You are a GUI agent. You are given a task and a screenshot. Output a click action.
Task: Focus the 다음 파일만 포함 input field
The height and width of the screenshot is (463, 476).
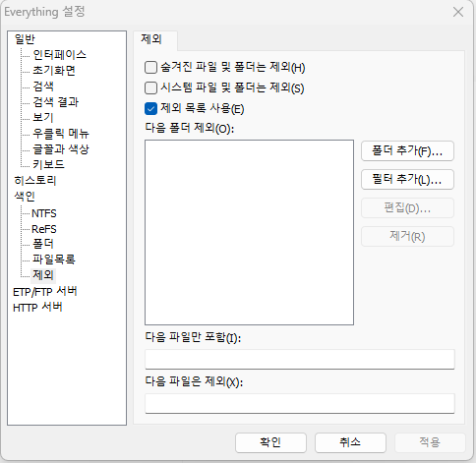300,359
